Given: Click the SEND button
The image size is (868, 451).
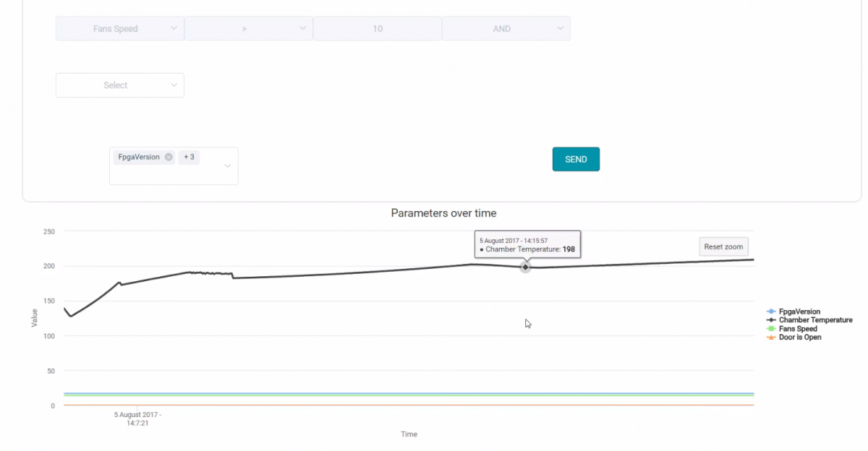Looking at the screenshot, I should [x=576, y=159].
